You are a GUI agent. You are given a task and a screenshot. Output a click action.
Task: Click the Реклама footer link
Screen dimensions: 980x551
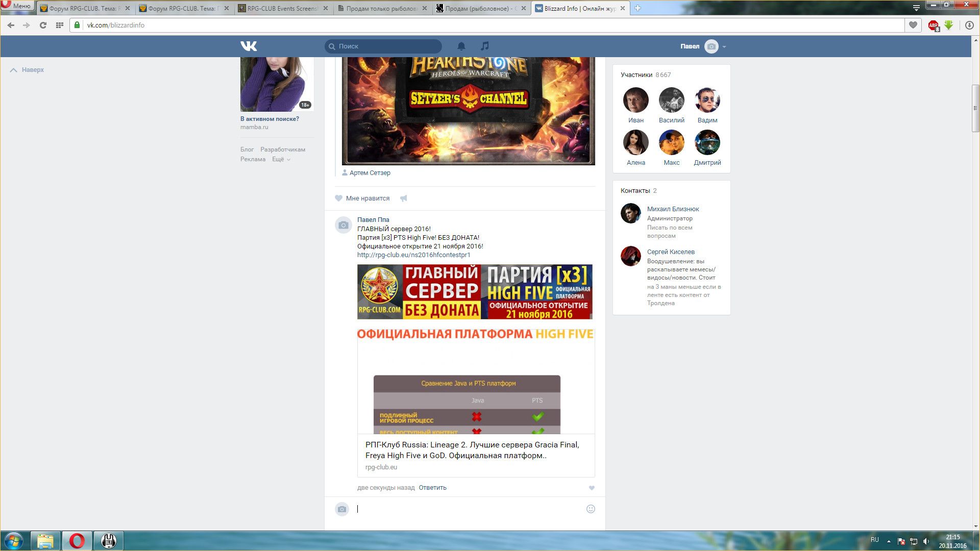tap(253, 159)
